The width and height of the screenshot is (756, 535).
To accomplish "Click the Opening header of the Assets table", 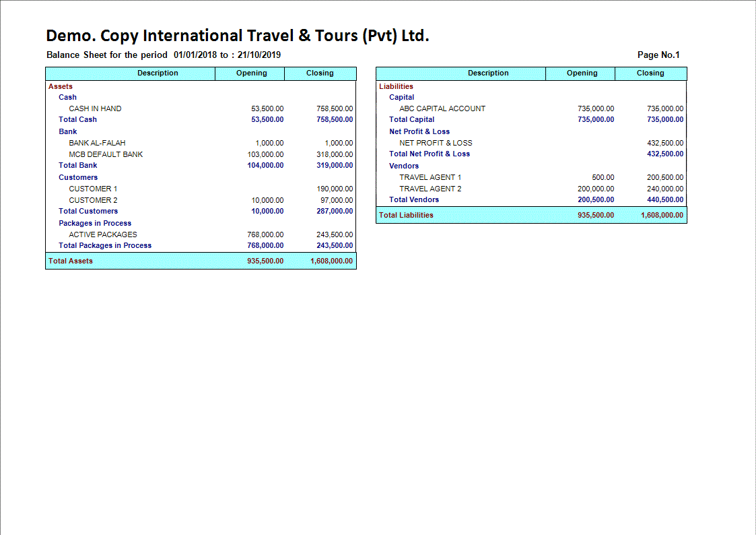I will pos(251,73).
